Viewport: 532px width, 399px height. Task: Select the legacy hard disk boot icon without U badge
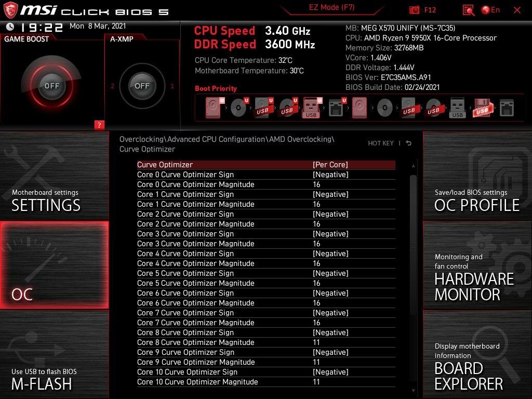[x=360, y=108]
